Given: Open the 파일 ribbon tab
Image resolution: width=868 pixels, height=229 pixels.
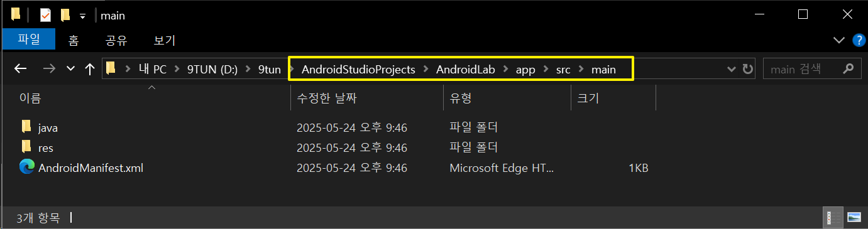Looking at the screenshot, I should [x=28, y=40].
